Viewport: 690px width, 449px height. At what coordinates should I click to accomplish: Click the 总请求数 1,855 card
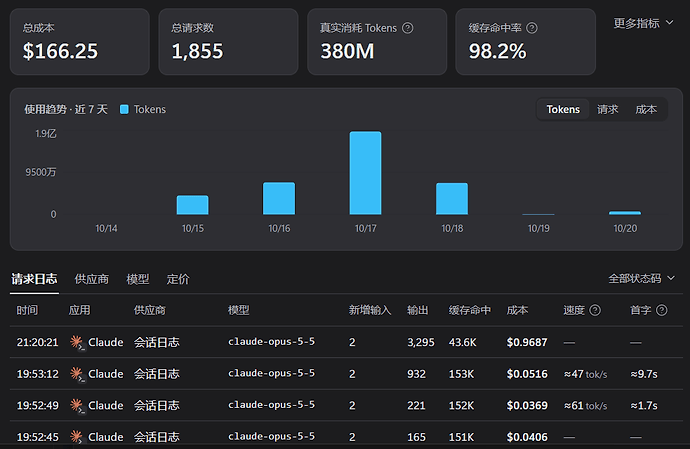(x=228, y=42)
